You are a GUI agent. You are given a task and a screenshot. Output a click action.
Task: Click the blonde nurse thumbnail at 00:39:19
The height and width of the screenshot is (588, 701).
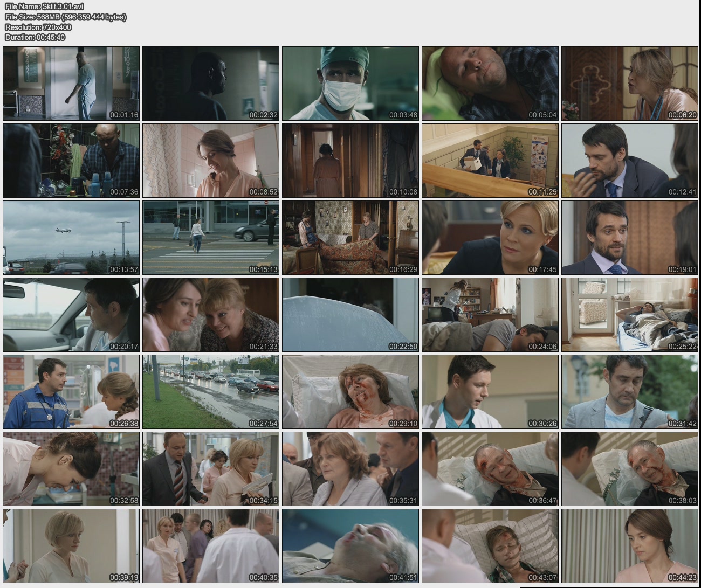(71, 546)
